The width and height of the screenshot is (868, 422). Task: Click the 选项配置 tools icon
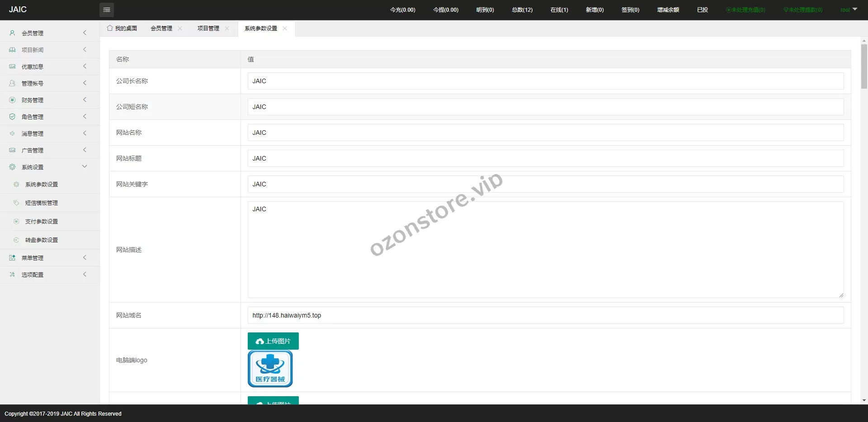12,275
